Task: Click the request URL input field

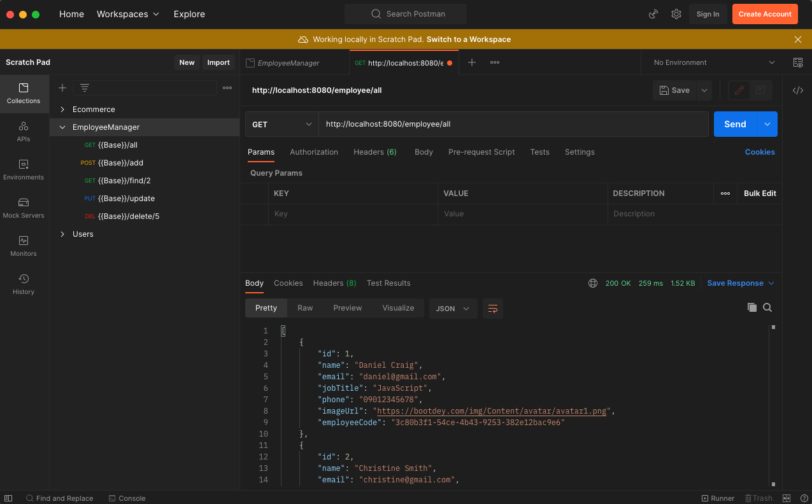Action: 513,124
